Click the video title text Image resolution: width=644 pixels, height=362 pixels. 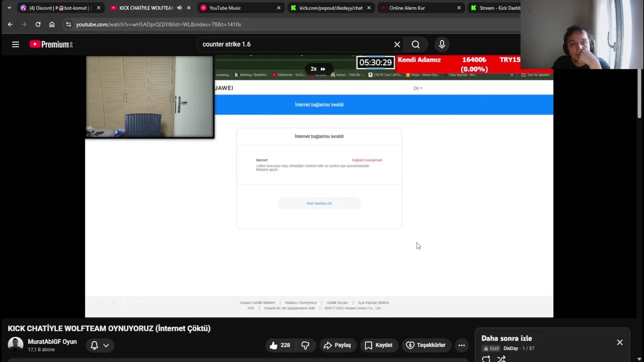point(109,328)
